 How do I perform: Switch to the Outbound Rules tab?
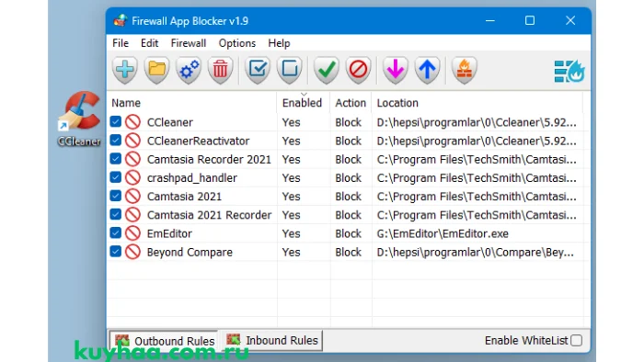click(165, 341)
